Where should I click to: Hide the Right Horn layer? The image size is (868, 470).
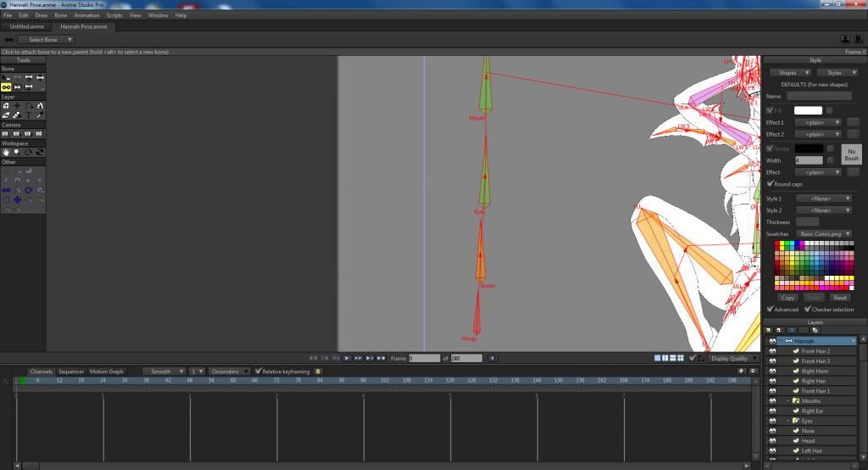pyautogui.click(x=771, y=372)
